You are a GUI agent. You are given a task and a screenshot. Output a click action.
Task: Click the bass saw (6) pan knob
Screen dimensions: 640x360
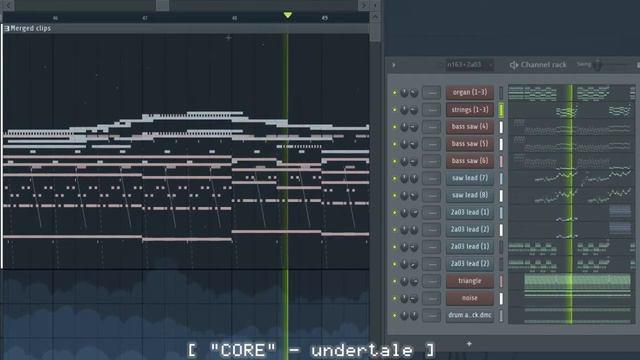tap(404, 161)
